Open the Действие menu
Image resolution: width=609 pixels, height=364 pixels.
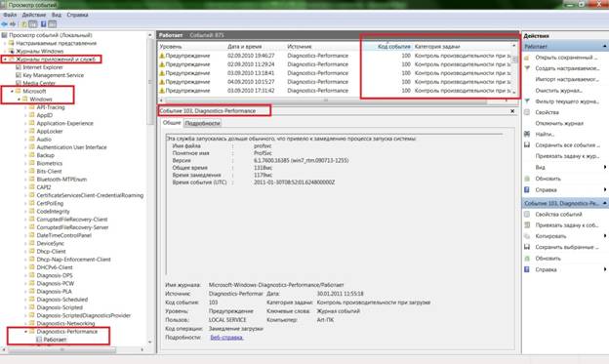tap(34, 15)
